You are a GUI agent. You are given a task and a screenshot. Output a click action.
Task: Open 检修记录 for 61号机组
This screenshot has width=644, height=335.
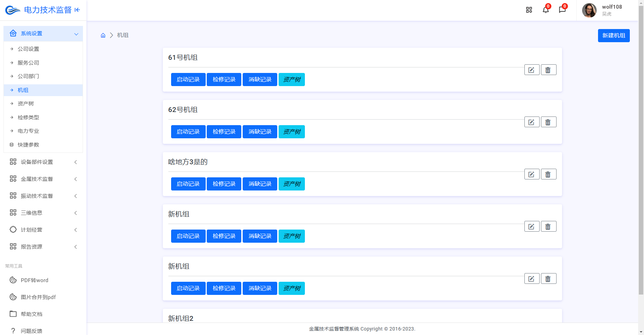coord(224,80)
